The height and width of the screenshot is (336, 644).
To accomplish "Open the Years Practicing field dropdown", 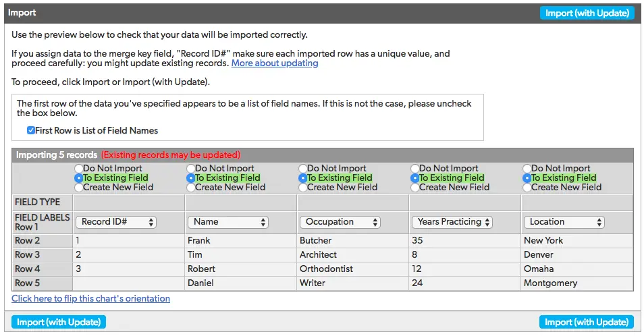I will 452,222.
